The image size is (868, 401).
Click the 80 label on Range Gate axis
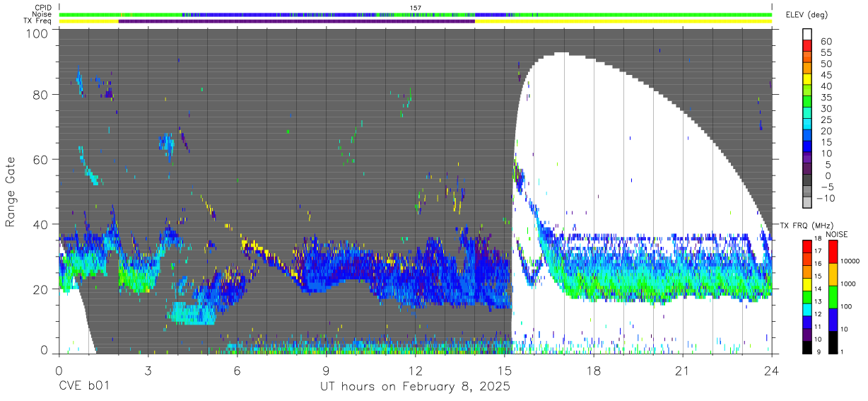(x=40, y=95)
